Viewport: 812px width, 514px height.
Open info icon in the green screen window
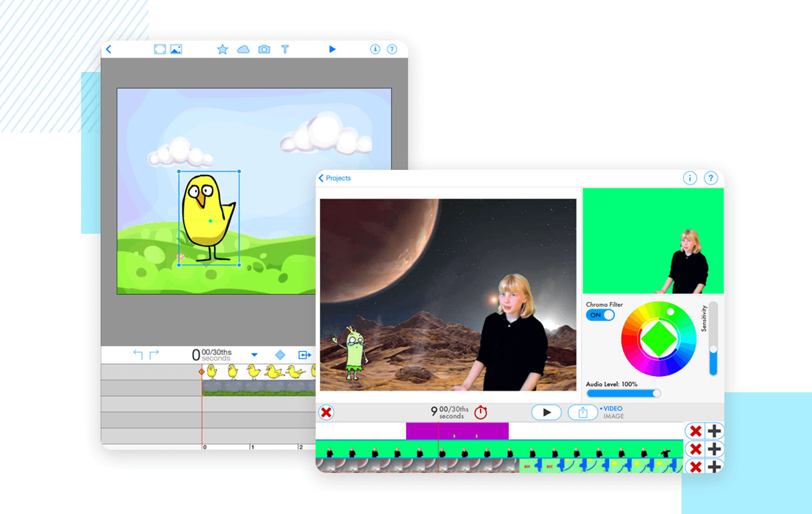coord(690,178)
